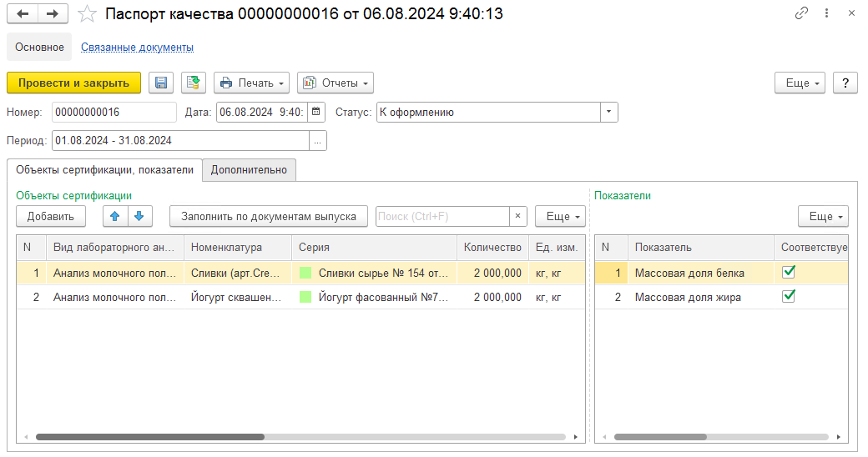Click the Количество column header
This screenshot has height=457, width=868.
click(492, 248)
